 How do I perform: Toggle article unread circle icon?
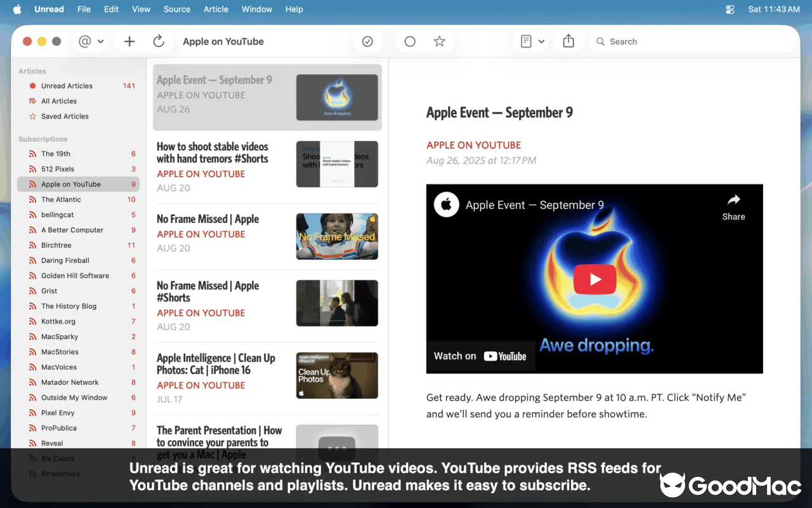[x=410, y=41]
